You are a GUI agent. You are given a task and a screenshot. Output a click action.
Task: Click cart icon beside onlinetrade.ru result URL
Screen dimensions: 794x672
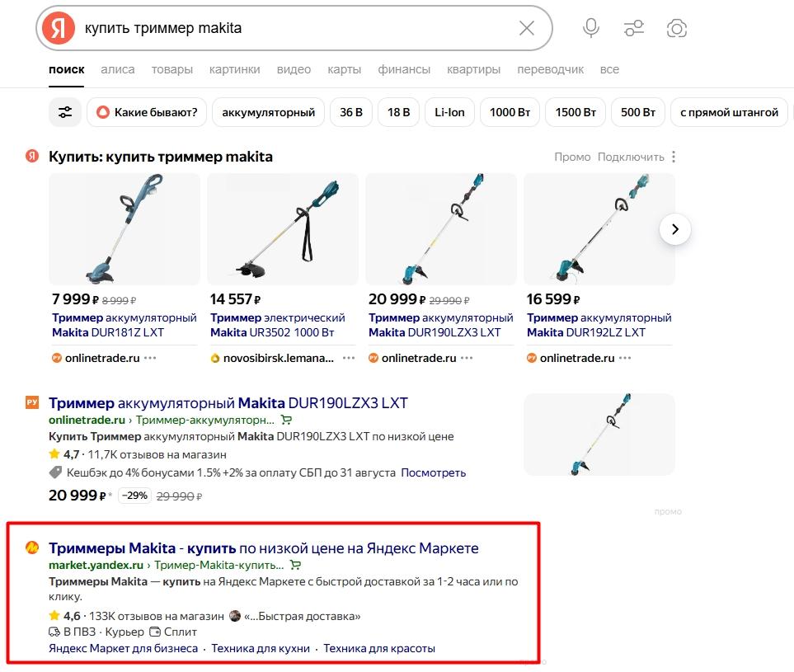[287, 420]
